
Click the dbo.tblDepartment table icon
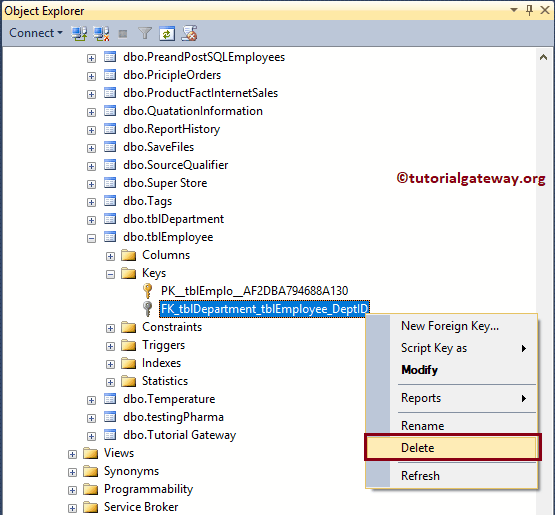pyautogui.click(x=110, y=219)
